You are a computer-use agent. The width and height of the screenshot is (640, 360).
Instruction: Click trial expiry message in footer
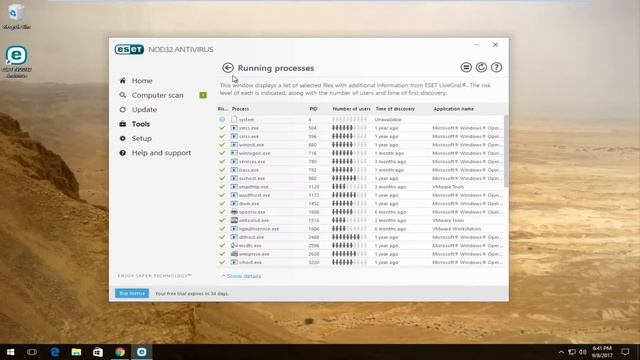coord(192,293)
